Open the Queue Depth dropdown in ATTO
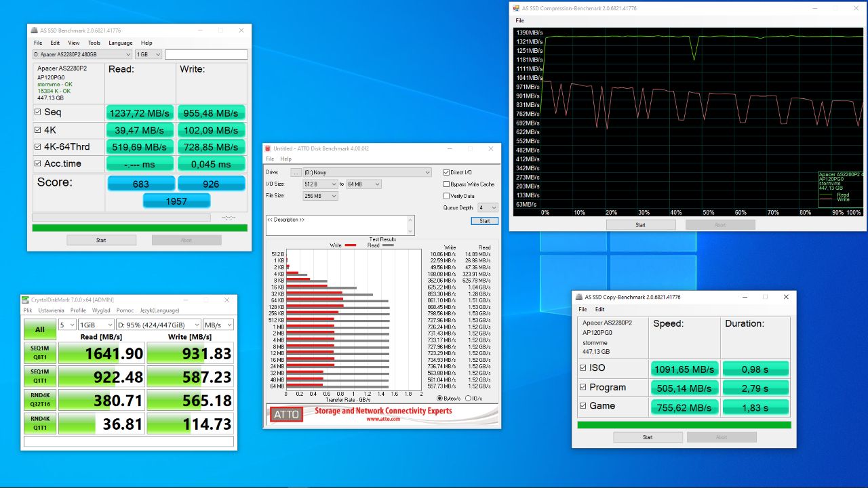This screenshot has width=868, height=488. (493, 207)
